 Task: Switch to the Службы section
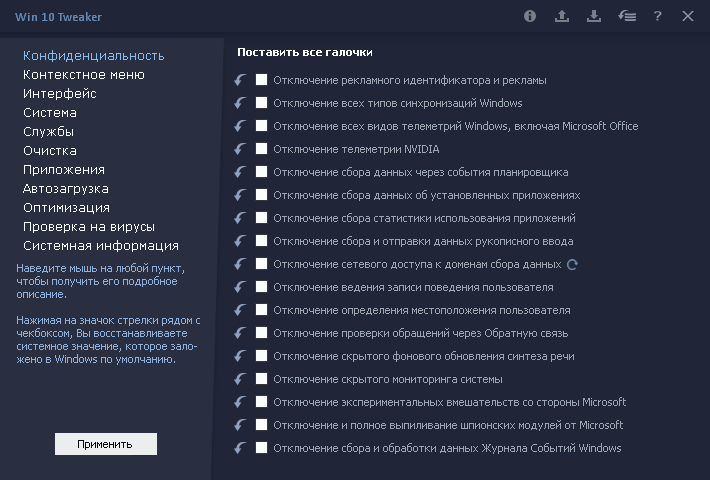coord(48,132)
